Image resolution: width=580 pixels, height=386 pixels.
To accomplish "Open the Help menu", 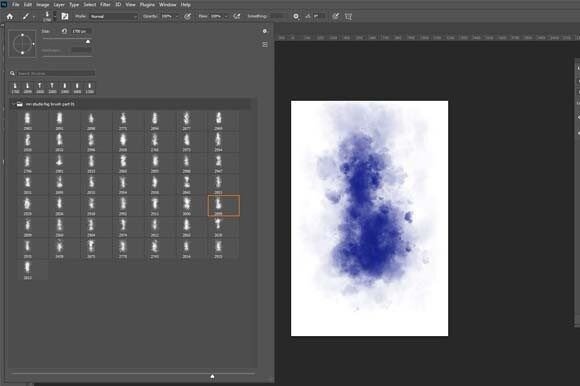I will coord(186,5).
